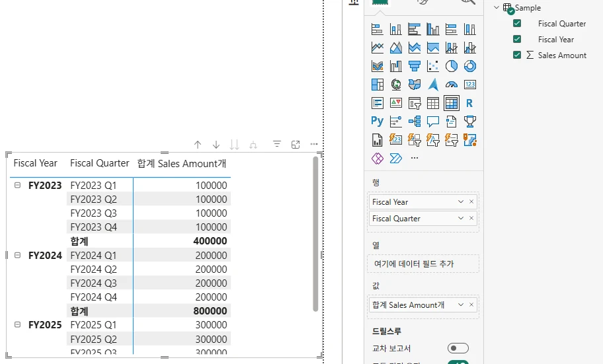Click the 열 add data field box
Screen dimensions: 603x364
(422, 264)
